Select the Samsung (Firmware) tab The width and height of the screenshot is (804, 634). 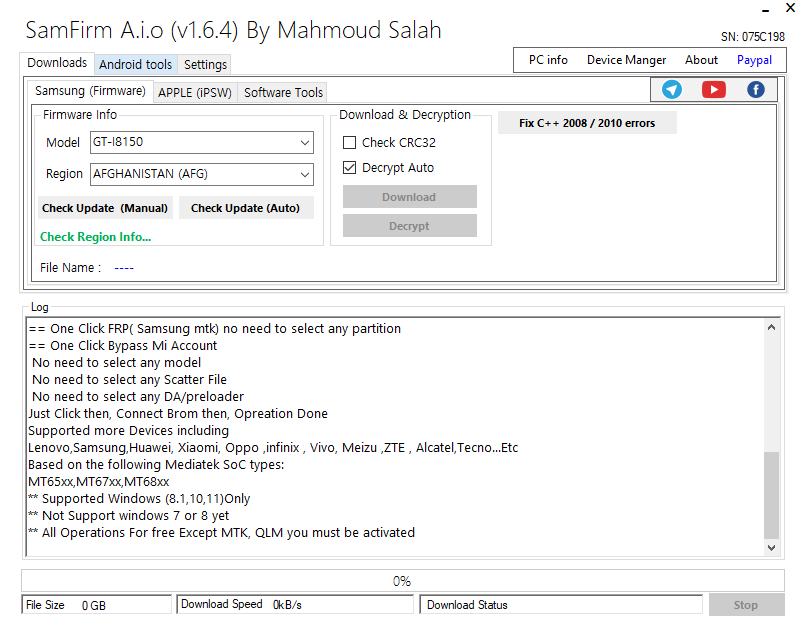tap(90, 91)
